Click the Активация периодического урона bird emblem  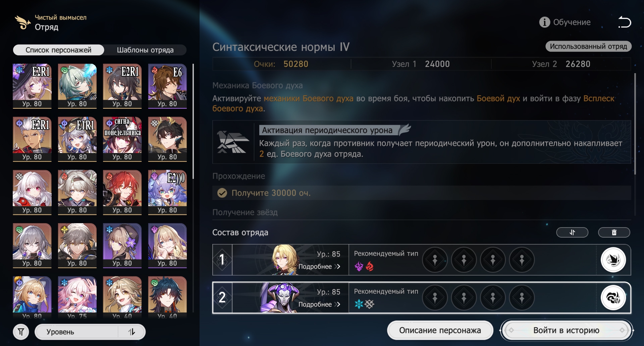click(x=233, y=142)
